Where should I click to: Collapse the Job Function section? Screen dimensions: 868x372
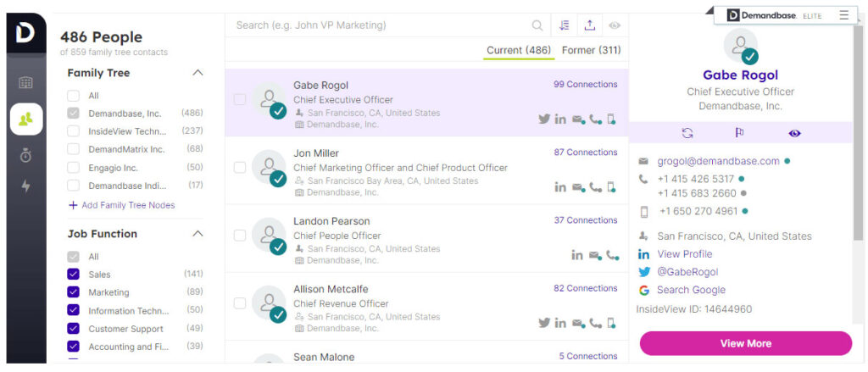click(x=198, y=234)
